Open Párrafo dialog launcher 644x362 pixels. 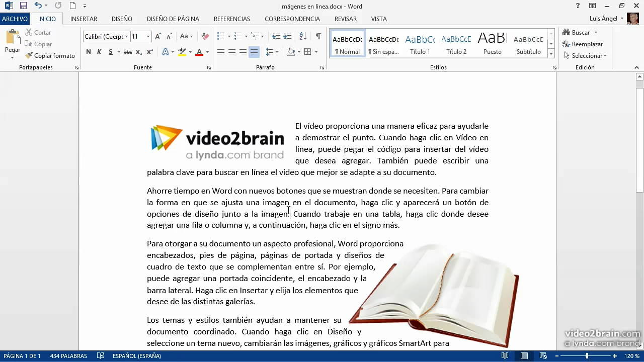[x=323, y=67]
